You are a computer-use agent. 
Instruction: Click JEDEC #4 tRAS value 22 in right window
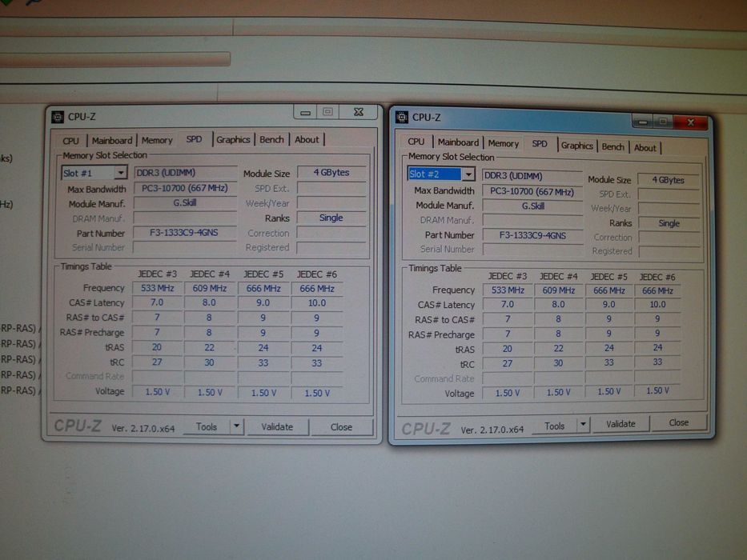point(558,349)
